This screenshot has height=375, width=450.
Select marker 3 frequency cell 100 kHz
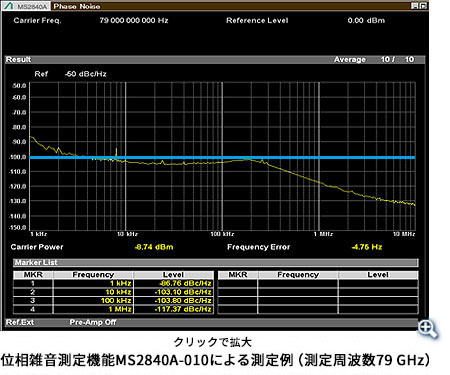[93, 301]
